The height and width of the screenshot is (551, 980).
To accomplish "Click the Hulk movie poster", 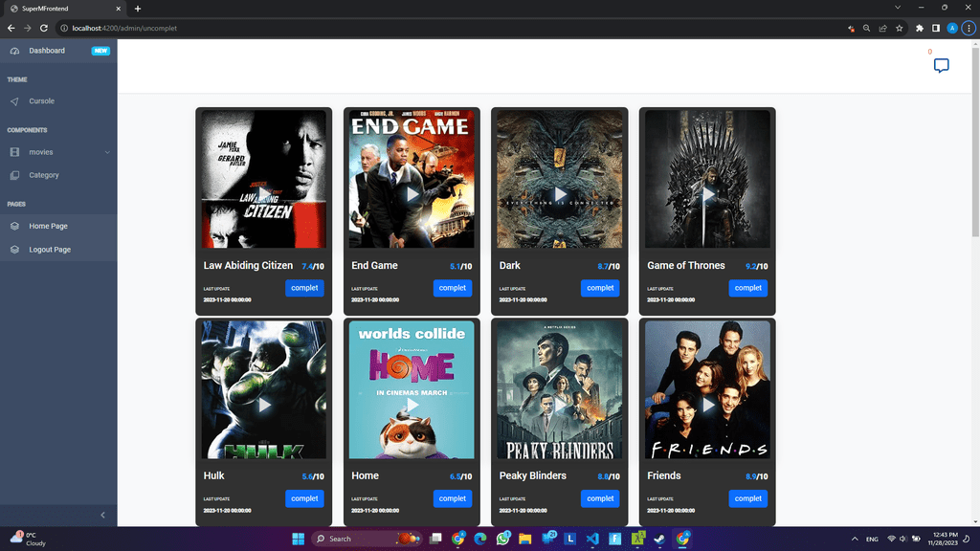I will coord(264,390).
